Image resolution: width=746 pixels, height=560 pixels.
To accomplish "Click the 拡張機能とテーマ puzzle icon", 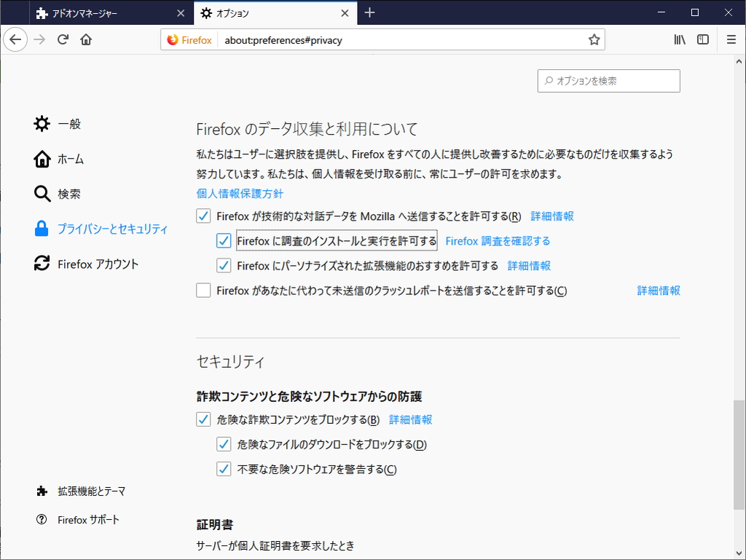I will 42,492.
